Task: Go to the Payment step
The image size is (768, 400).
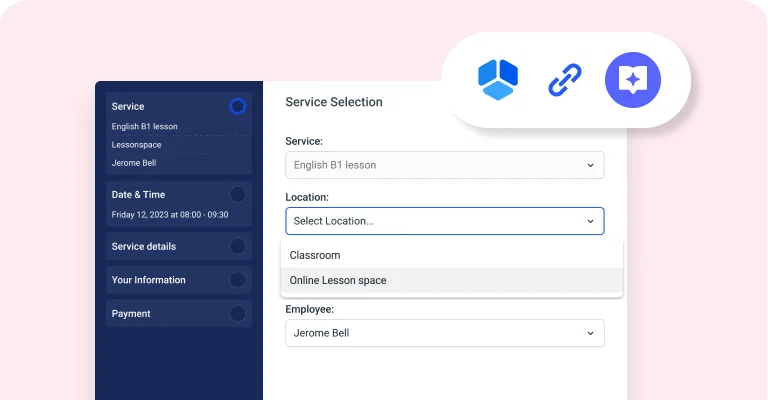Action: (x=179, y=313)
